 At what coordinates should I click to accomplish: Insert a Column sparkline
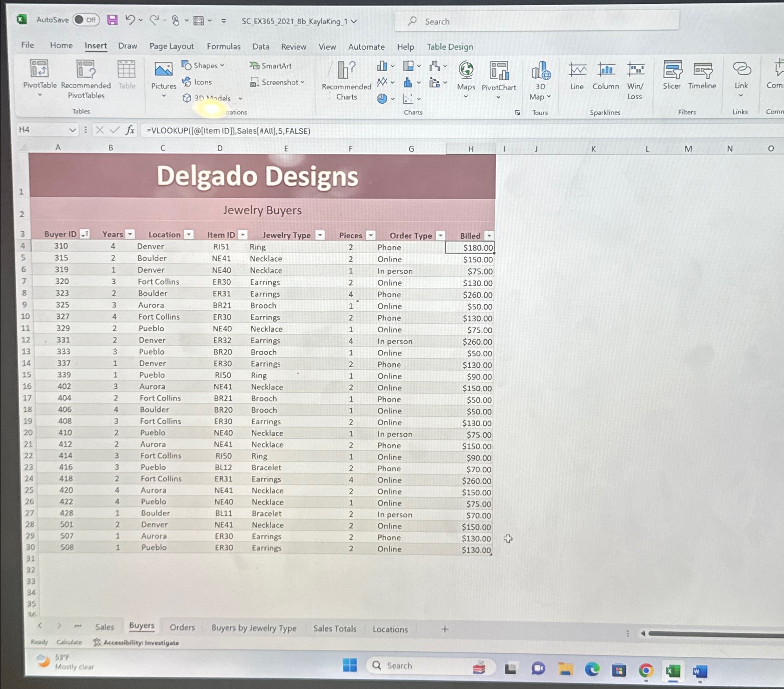606,76
